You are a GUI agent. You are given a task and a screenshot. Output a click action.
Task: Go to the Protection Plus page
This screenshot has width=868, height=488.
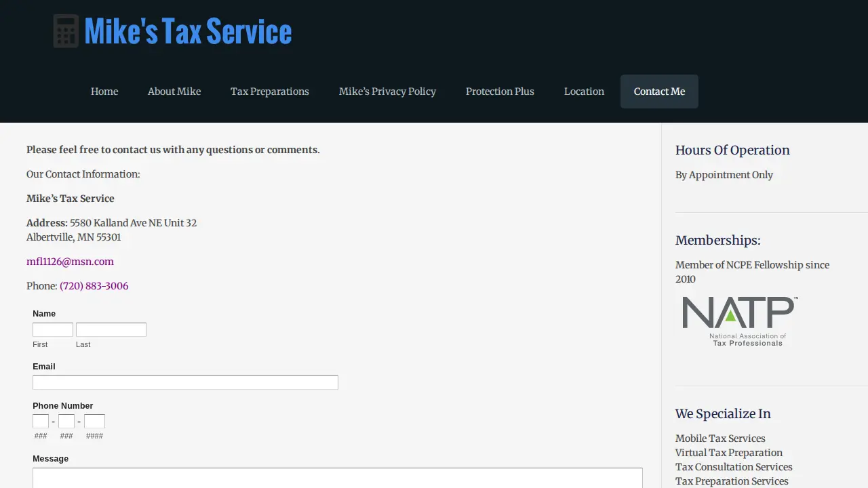tap(500, 91)
